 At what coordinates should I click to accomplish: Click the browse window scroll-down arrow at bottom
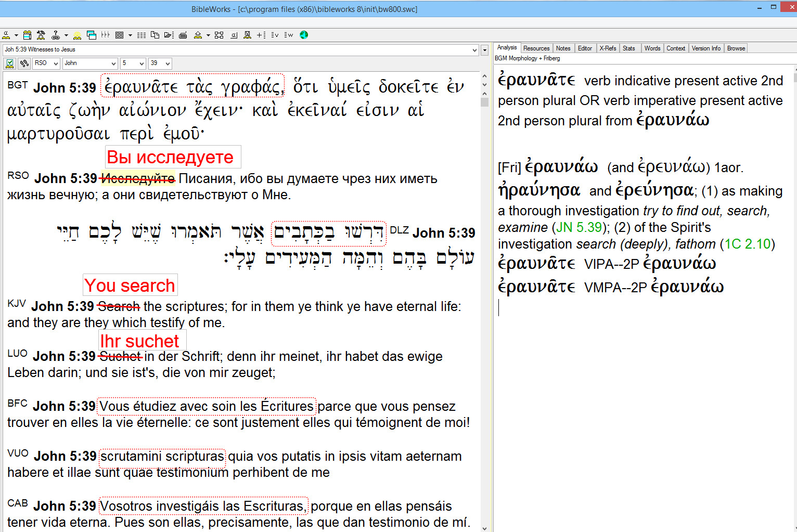click(x=484, y=528)
